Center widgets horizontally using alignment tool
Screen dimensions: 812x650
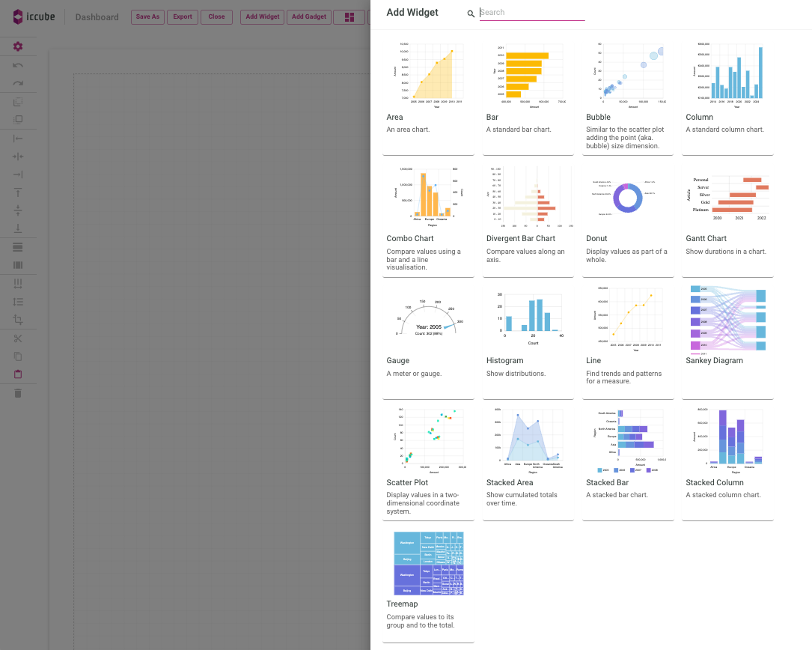pos(18,156)
